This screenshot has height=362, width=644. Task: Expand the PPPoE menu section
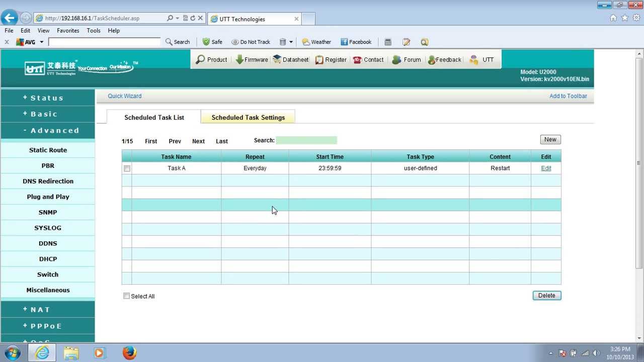point(48,326)
